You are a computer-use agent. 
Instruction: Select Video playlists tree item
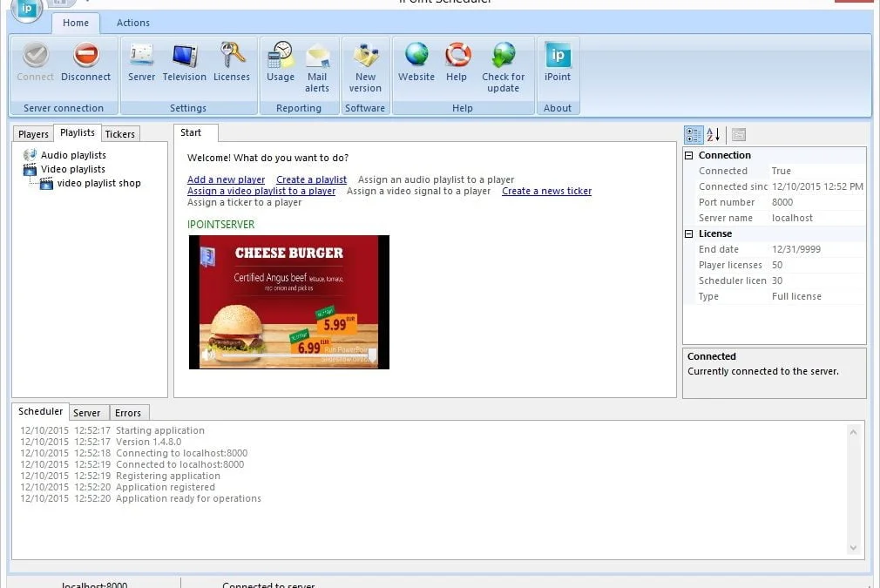[73, 169]
